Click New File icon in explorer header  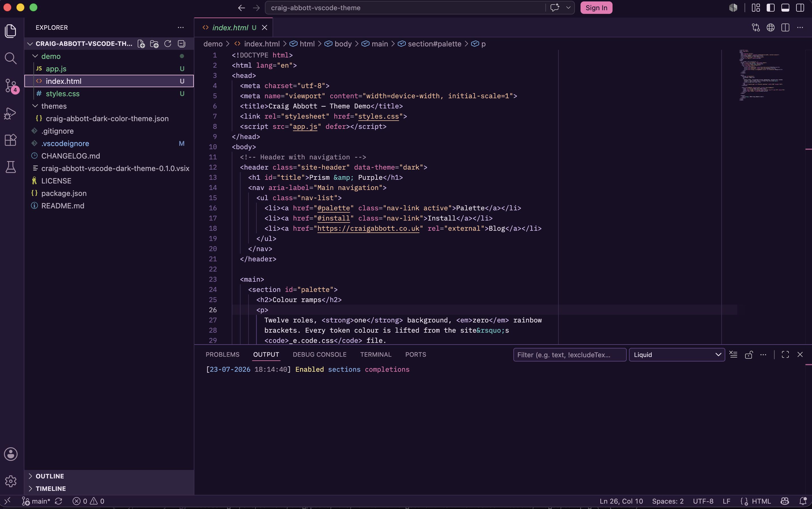(141, 44)
